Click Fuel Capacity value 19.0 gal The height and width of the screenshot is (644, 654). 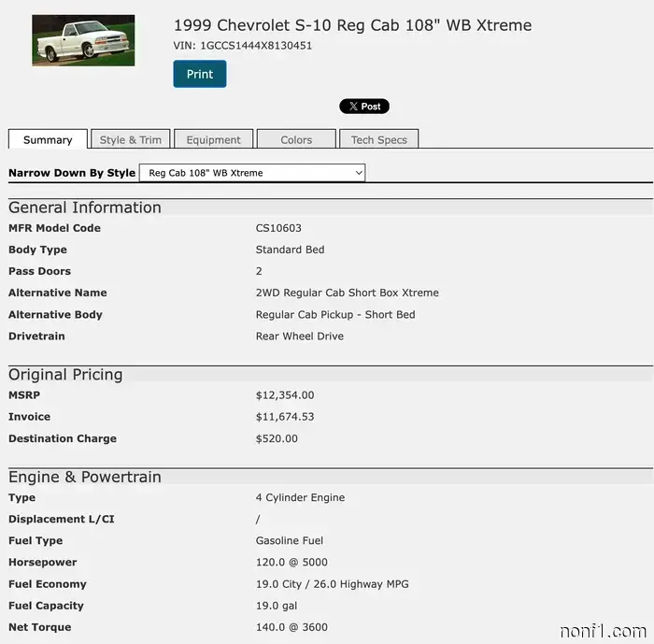coord(277,606)
